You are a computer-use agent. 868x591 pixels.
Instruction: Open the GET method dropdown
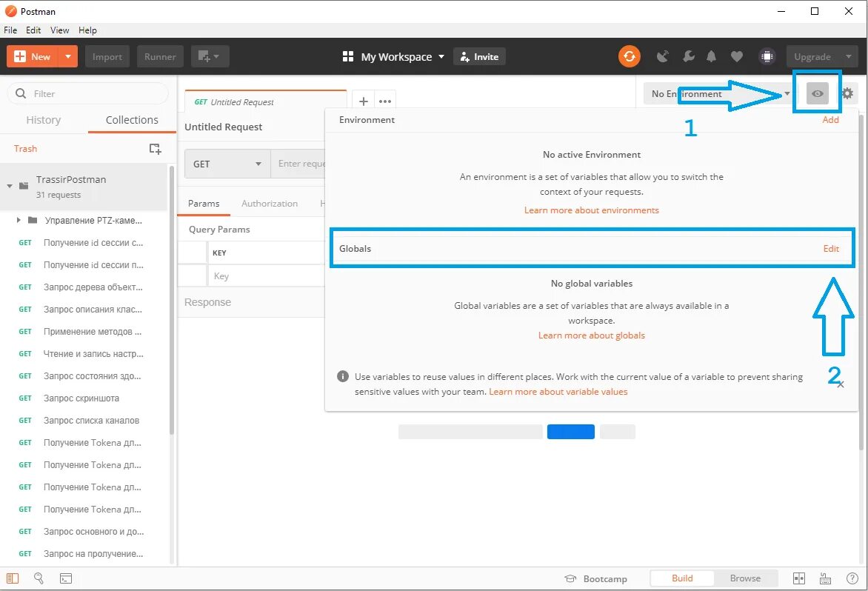[227, 164]
